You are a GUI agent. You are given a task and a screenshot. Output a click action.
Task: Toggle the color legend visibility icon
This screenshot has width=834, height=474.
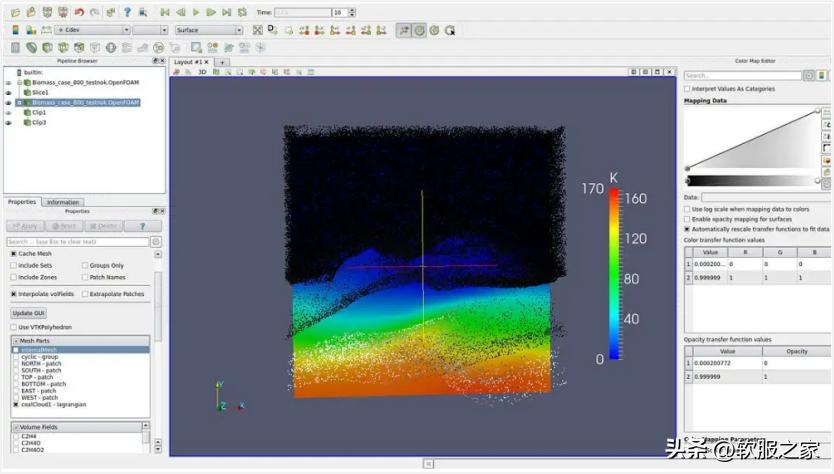click(x=17, y=30)
